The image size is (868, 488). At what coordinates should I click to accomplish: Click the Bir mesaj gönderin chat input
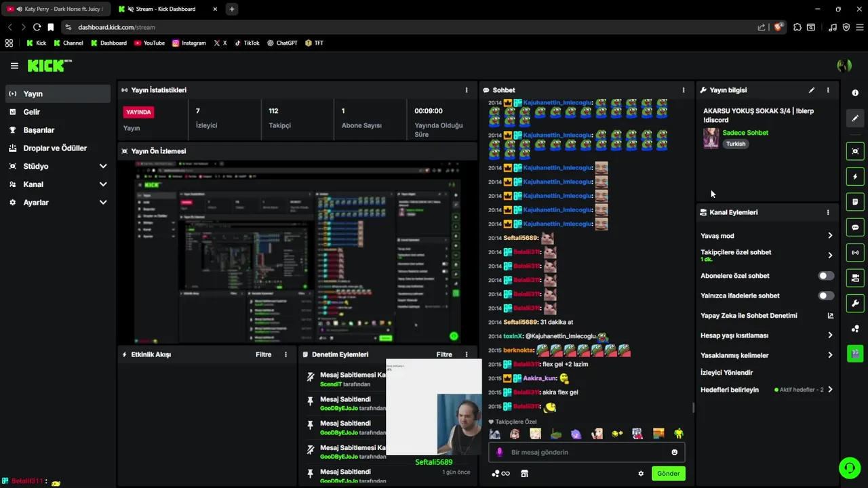587,452
